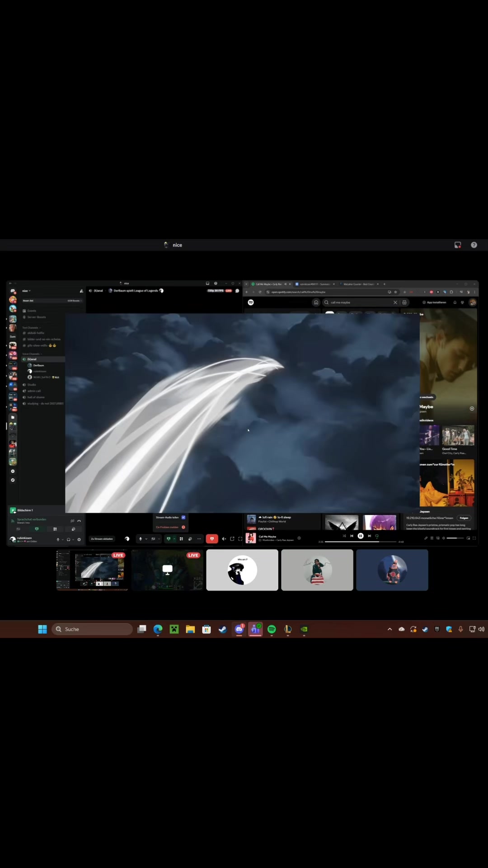Image resolution: width=488 pixels, height=868 pixels.
Task: Open microphone options arrow in user panel
Action: pos(63,539)
